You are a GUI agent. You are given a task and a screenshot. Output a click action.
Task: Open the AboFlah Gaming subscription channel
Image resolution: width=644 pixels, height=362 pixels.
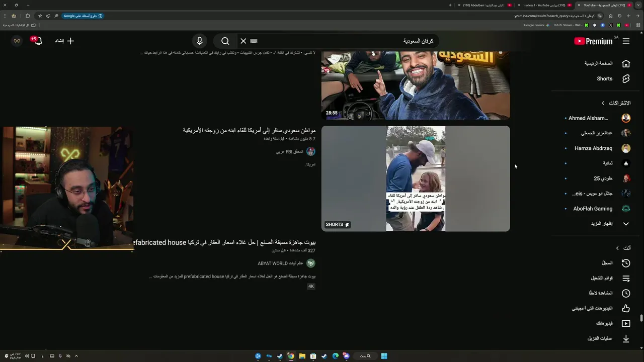tap(596, 209)
